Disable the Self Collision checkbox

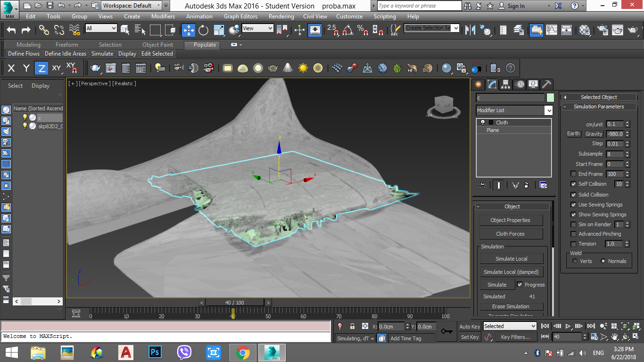pos(573,184)
